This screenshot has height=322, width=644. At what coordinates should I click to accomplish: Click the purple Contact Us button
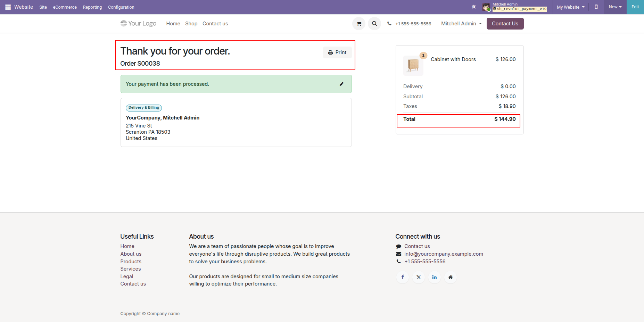click(505, 24)
